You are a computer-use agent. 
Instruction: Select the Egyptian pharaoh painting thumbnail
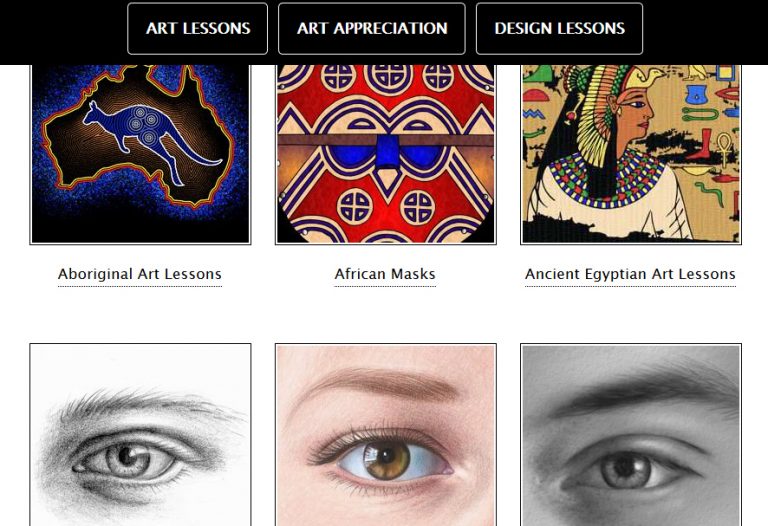click(631, 154)
